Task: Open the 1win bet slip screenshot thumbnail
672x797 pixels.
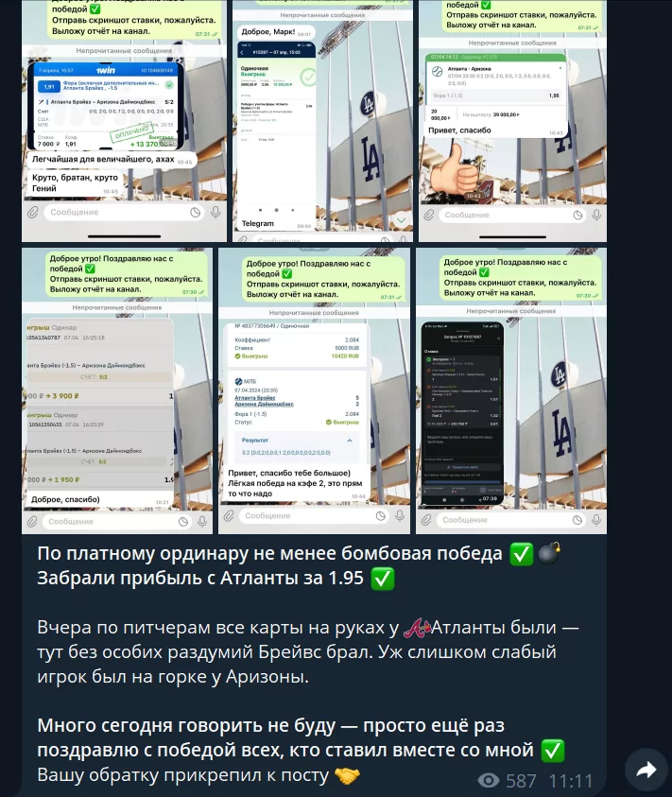Action: coord(124,120)
